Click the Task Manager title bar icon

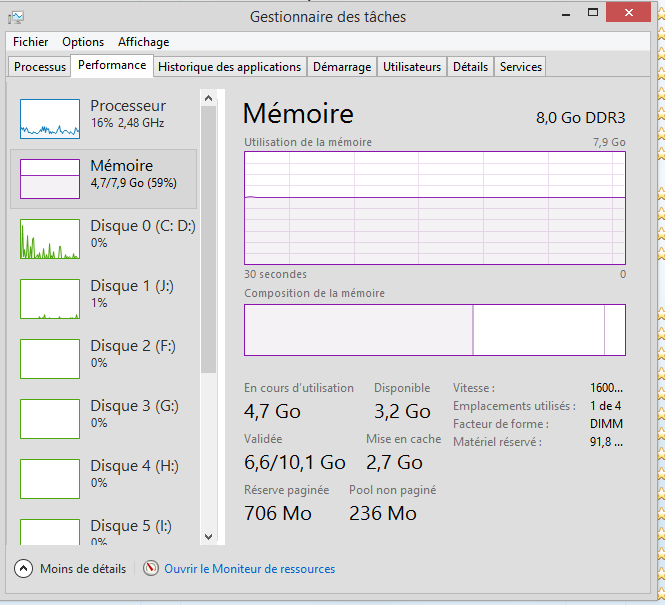(x=17, y=16)
